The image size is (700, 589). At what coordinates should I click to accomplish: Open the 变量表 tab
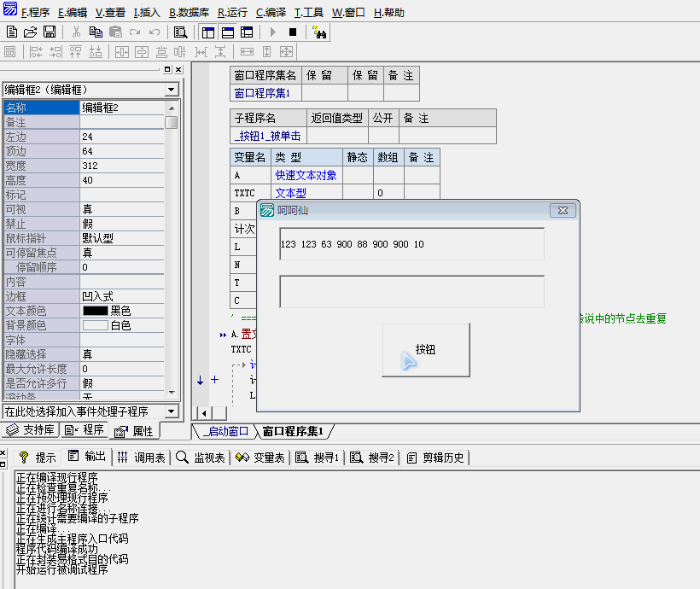coord(260,458)
